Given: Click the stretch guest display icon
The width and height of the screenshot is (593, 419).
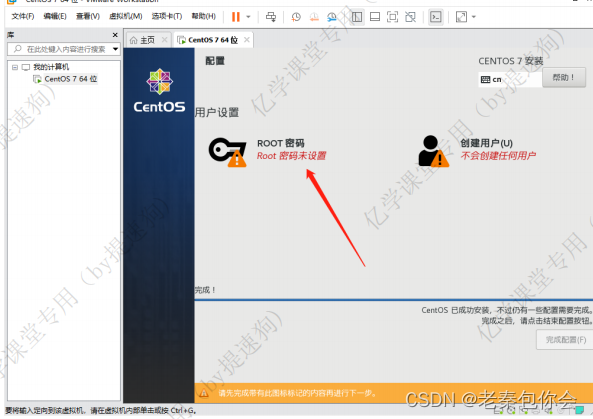Looking at the screenshot, I should coord(461,17).
